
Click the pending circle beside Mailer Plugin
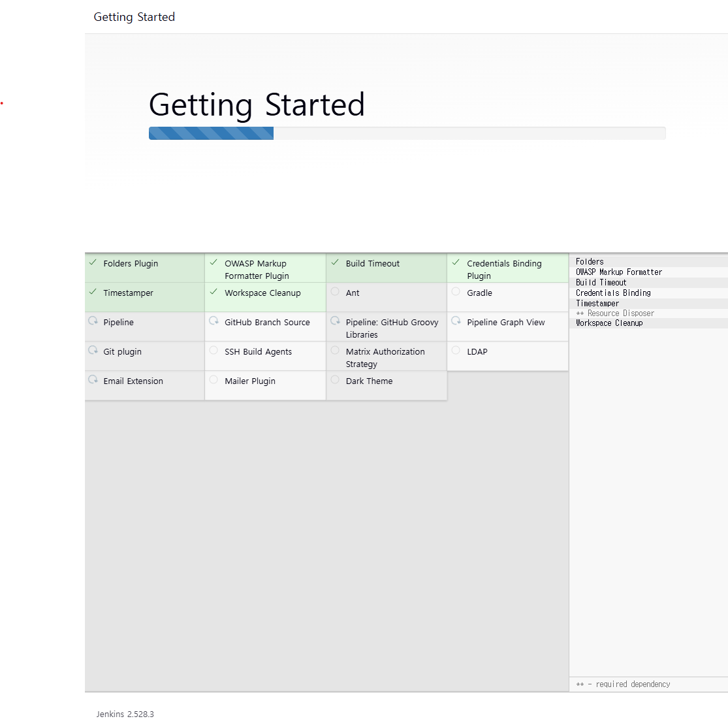click(214, 379)
